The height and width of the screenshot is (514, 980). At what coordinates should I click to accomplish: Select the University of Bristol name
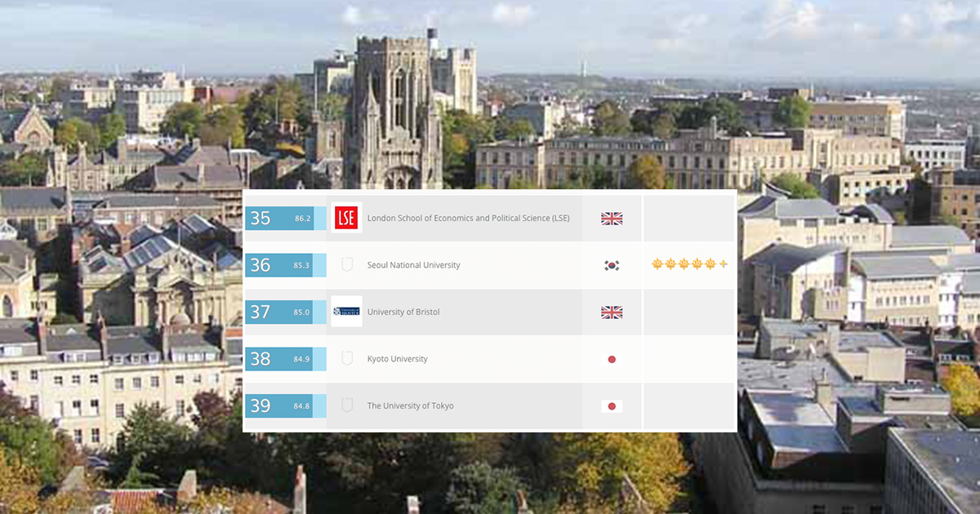[403, 312]
